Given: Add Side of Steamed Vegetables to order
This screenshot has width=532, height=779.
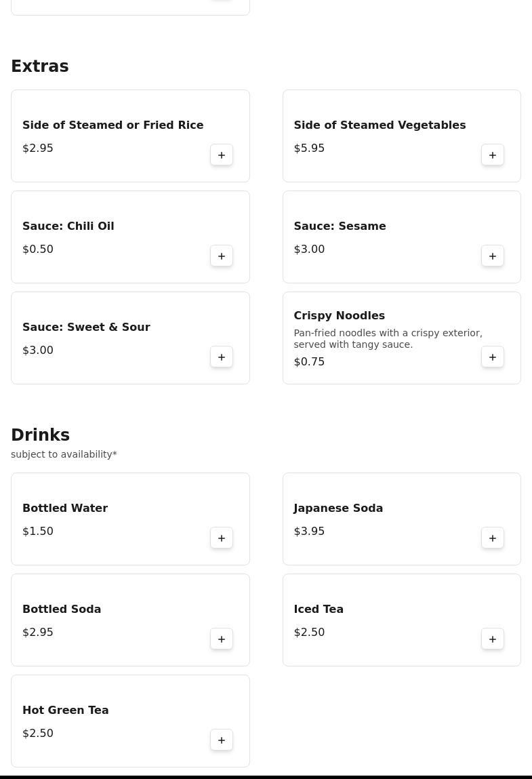Looking at the screenshot, I should coord(493,155).
